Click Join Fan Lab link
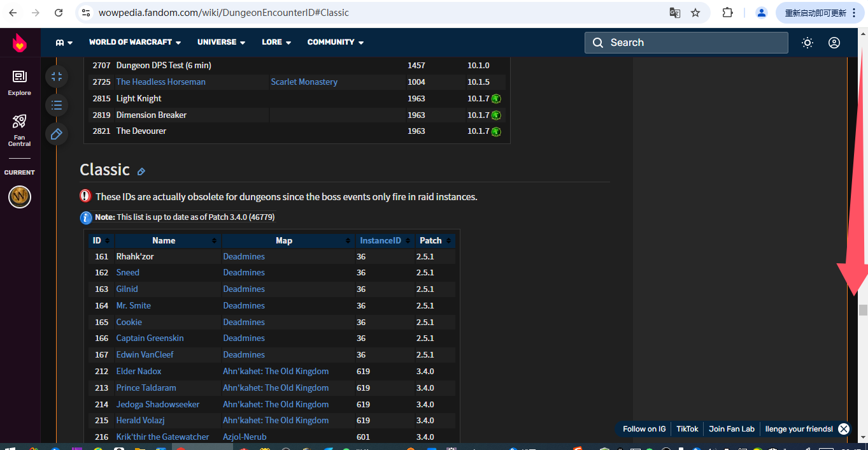This screenshot has height=450, width=868. (x=731, y=429)
